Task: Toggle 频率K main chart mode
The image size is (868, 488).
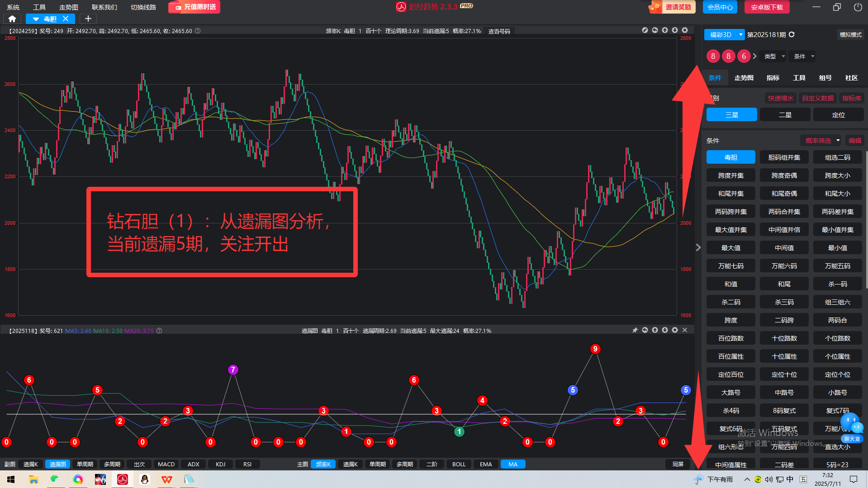Action: [x=323, y=464]
